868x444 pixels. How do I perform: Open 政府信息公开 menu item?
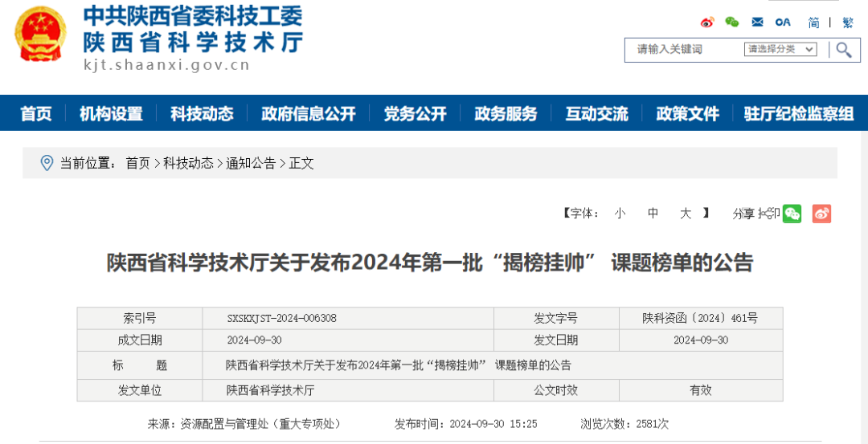[309, 114]
